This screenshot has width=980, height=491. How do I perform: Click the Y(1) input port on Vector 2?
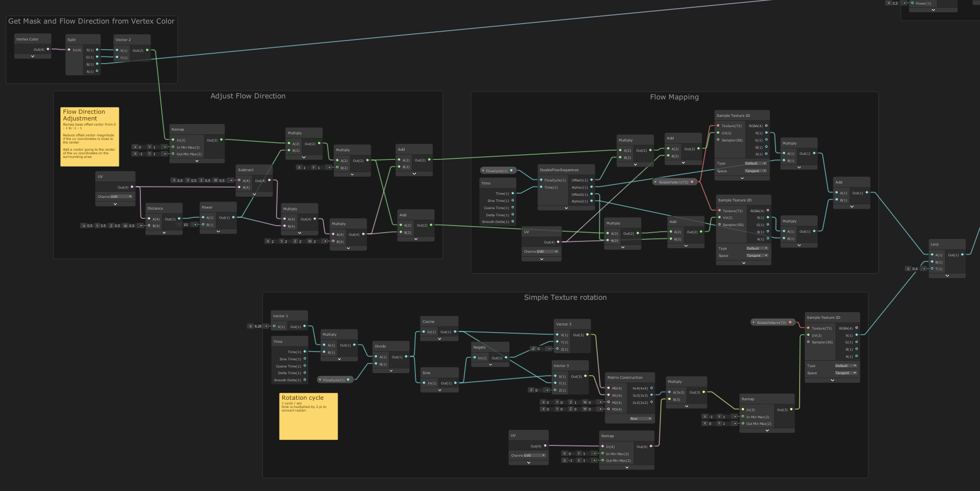[117, 57]
